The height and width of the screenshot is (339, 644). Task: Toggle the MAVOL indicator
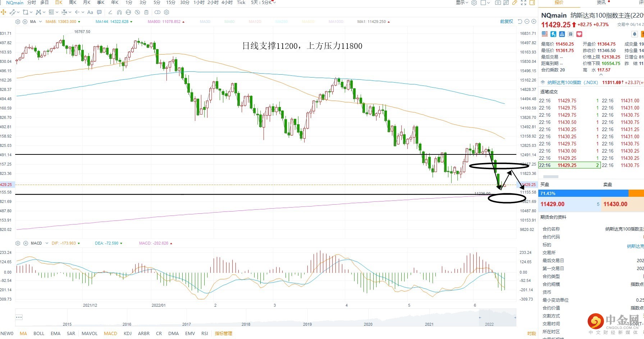click(x=90, y=333)
